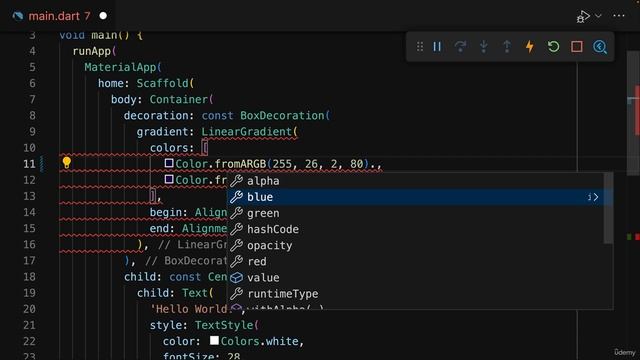Click the 'end:' property on line 15
Image resolution: width=640 pixels, height=360 pixels.
[x=162, y=228]
